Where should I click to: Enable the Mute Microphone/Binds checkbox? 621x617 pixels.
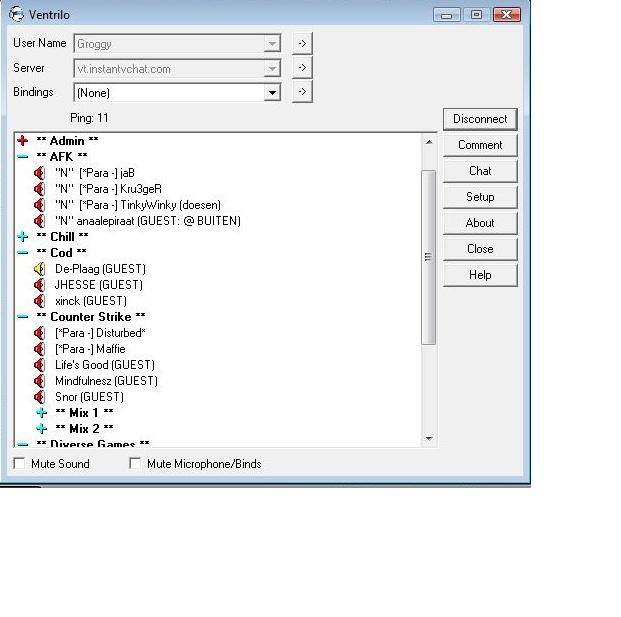coord(135,463)
